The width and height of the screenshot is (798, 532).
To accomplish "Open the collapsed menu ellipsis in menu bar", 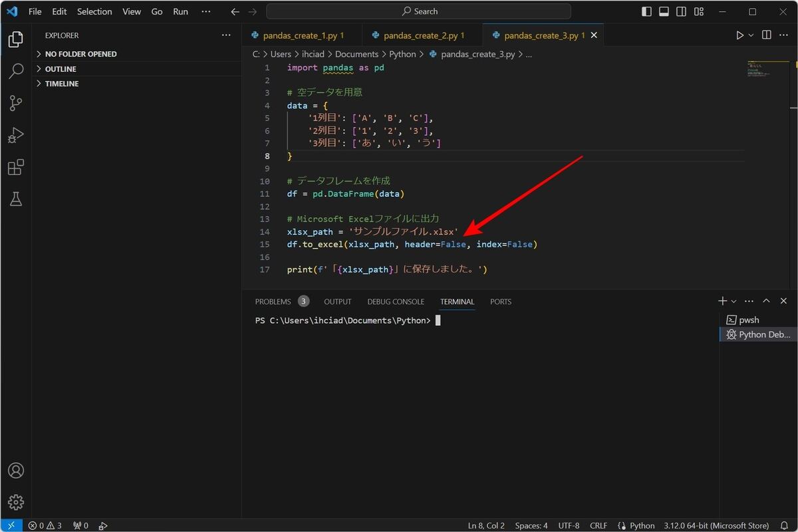I will point(206,11).
